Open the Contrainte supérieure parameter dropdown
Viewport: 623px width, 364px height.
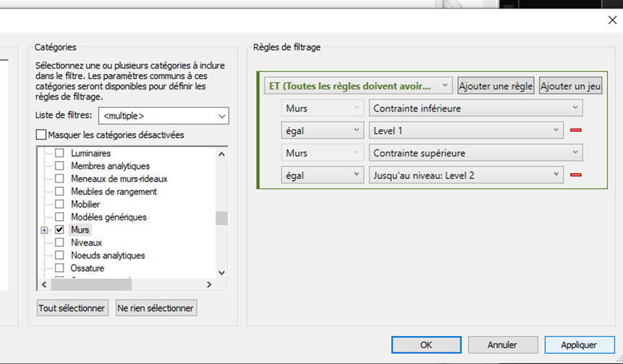pos(575,153)
